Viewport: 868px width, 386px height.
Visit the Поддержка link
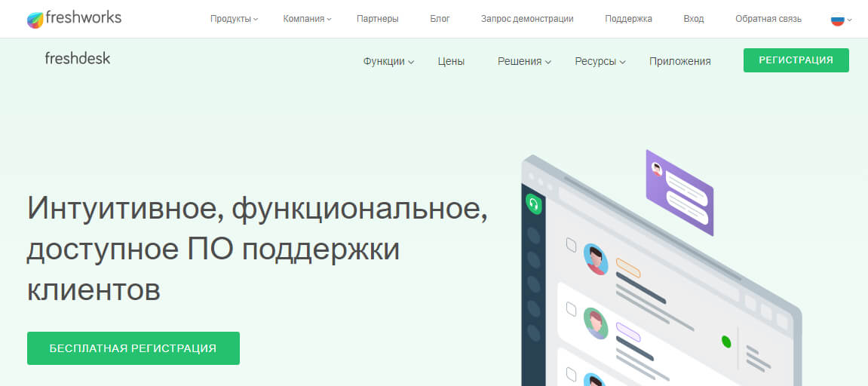click(628, 19)
